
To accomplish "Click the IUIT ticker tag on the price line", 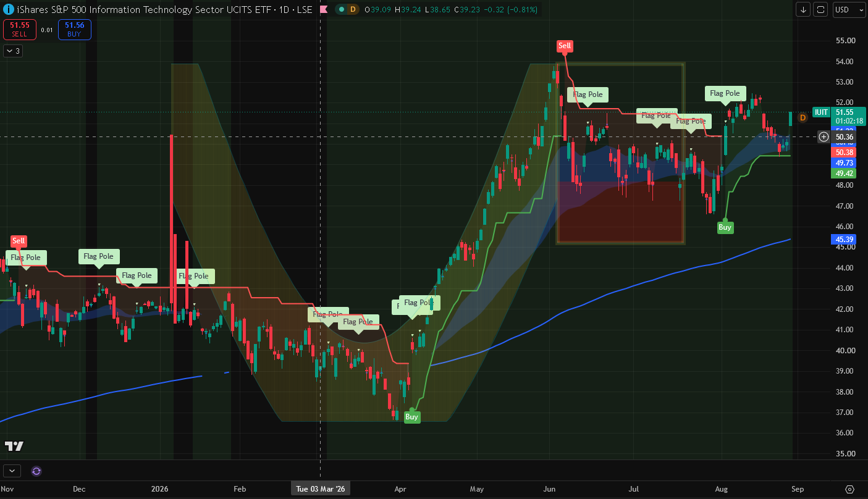I will (821, 112).
